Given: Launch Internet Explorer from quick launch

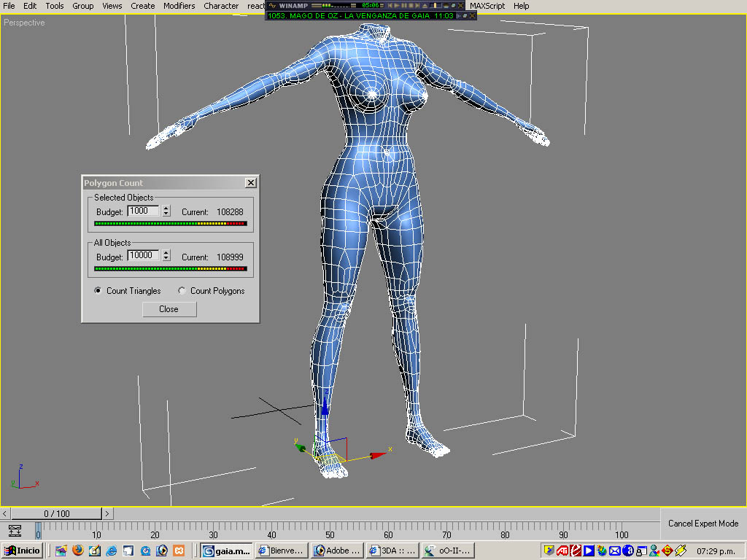Looking at the screenshot, I should (112, 551).
